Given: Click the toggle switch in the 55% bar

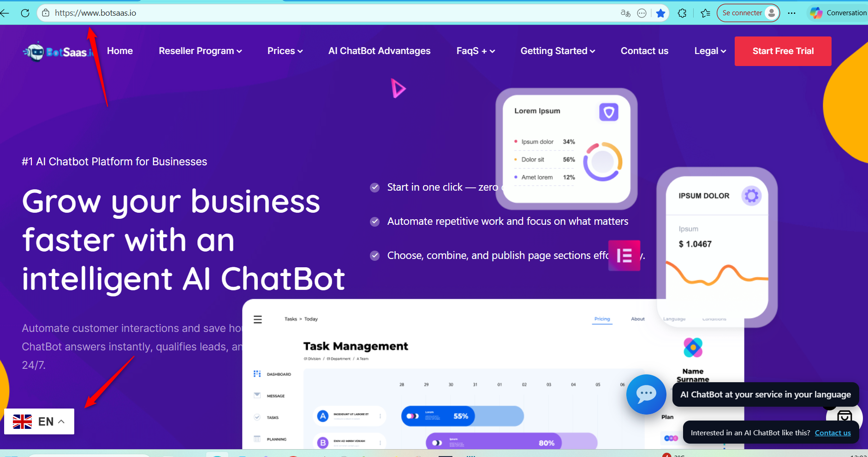Looking at the screenshot, I should 412,416.
